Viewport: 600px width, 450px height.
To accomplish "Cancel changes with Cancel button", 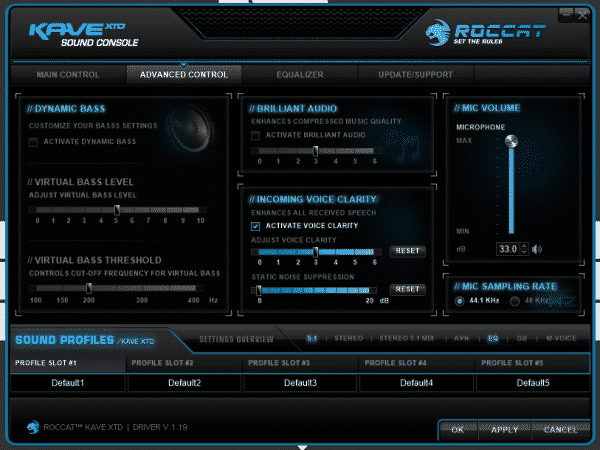I will 561,430.
